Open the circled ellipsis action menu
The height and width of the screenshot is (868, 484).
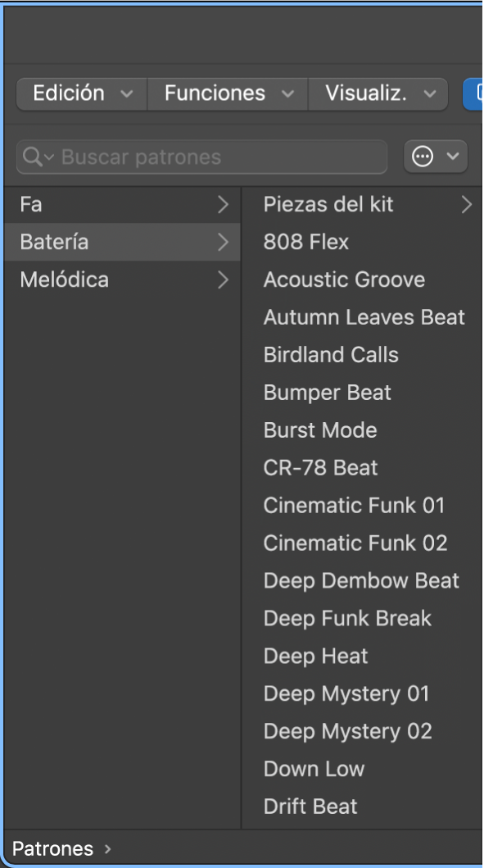coord(436,157)
